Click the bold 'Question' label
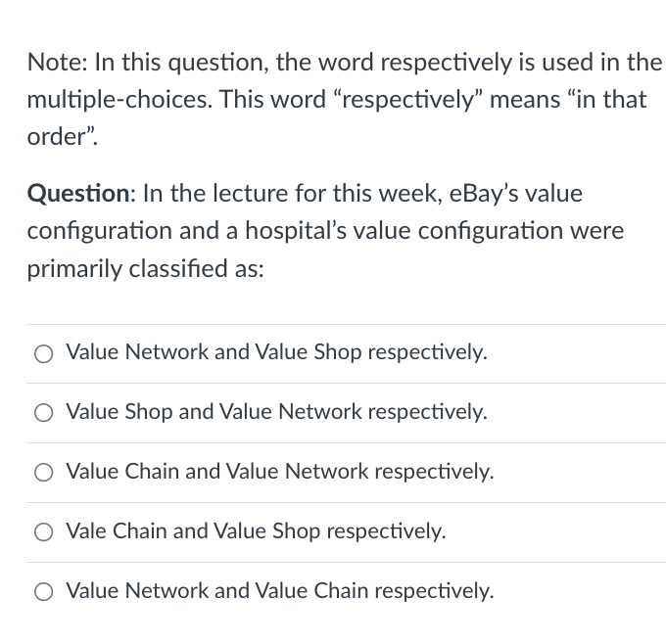The width and height of the screenshot is (666, 644). [x=78, y=195]
